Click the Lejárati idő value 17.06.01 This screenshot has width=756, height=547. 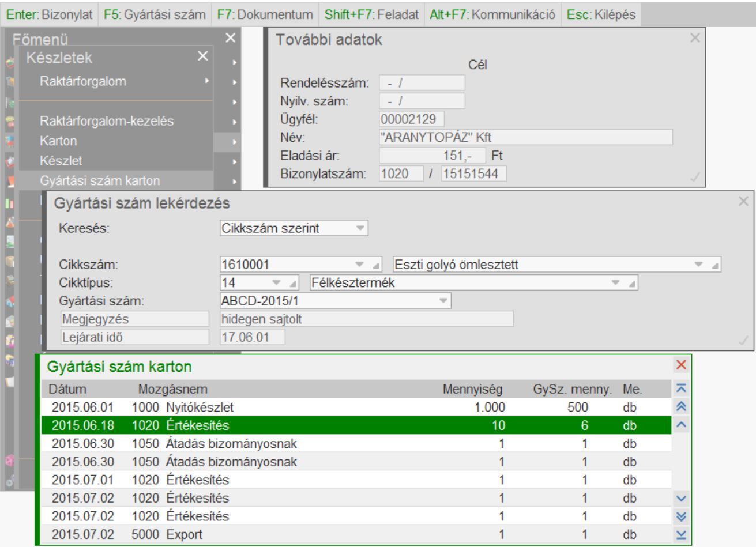pyautogui.click(x=253, y=337)
